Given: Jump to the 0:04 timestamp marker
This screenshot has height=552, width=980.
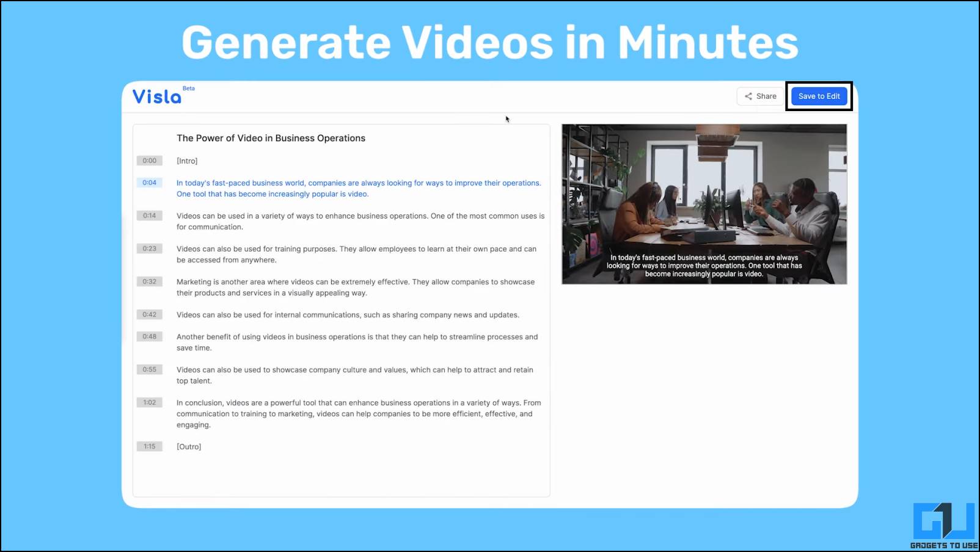Looking at the screenshot, I should tap(150, 183).
